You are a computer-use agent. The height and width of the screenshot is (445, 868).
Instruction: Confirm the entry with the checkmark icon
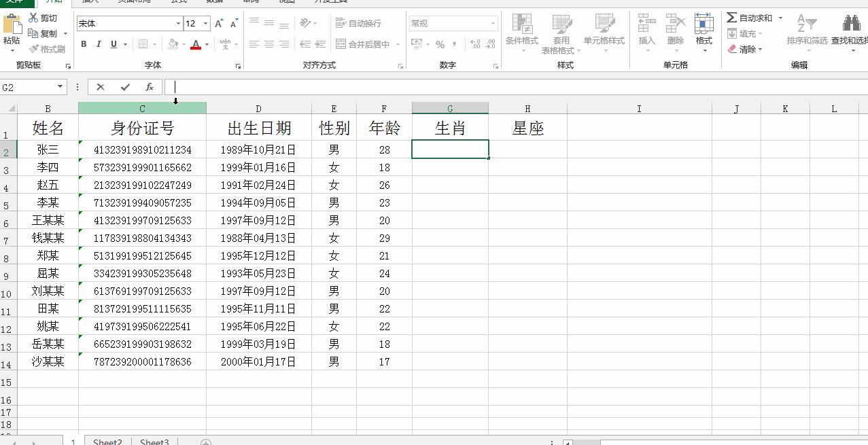coord(125,87)
